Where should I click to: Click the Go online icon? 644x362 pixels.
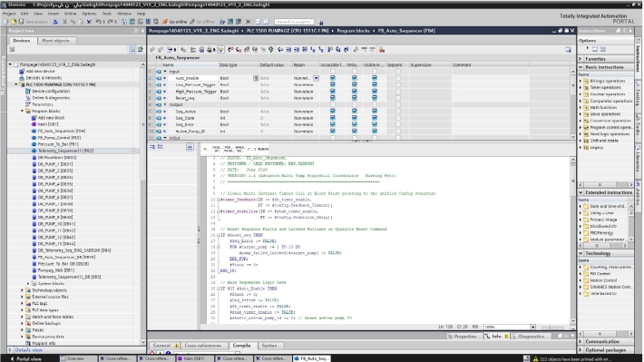click(165, 22)
